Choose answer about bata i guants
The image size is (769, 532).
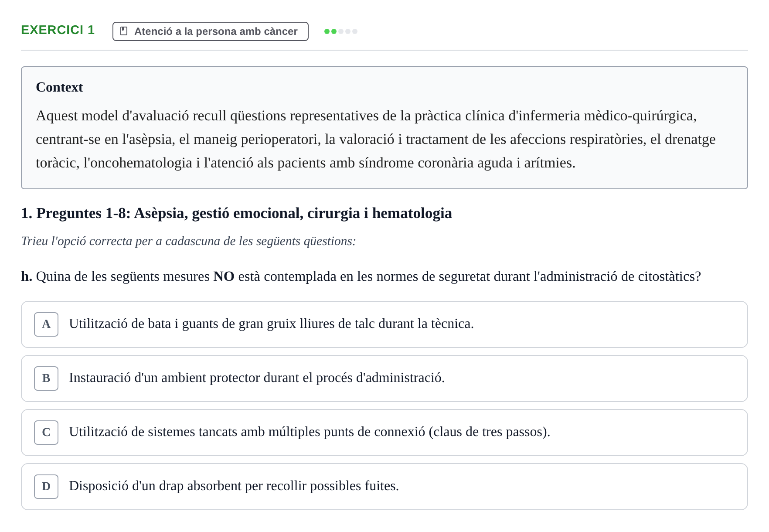(384, 324)
